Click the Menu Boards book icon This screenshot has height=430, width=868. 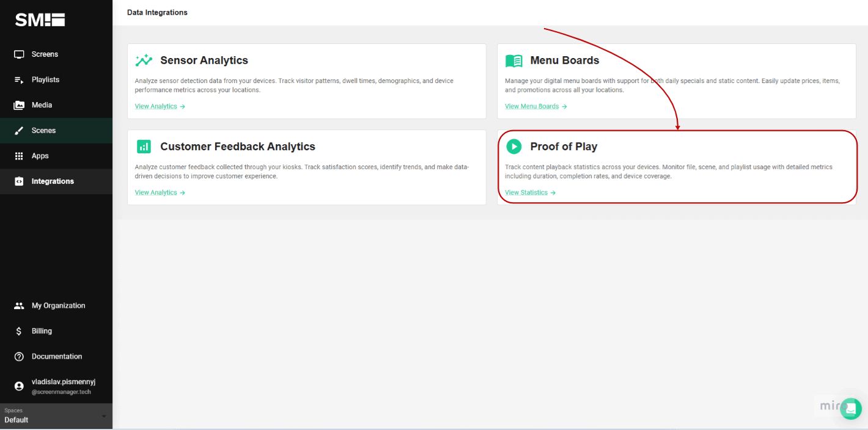coord(514,60)
